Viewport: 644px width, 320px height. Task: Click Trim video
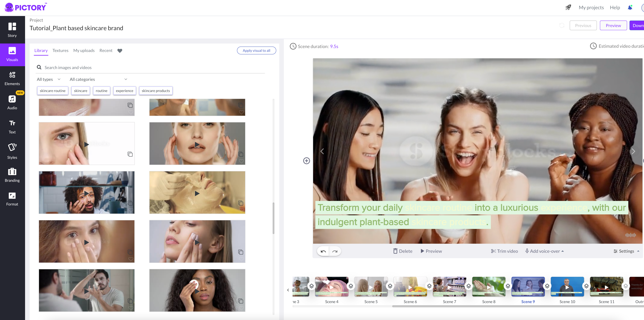[x=504, y=251]
